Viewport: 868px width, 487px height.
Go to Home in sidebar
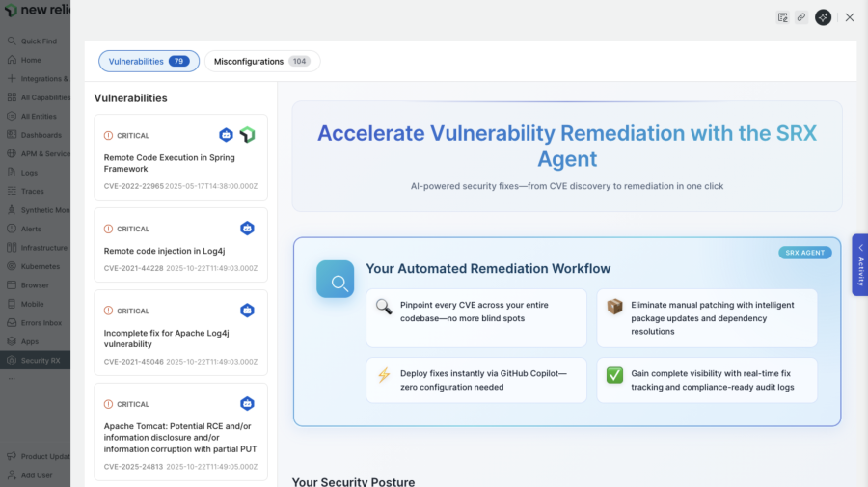[35, 60]
